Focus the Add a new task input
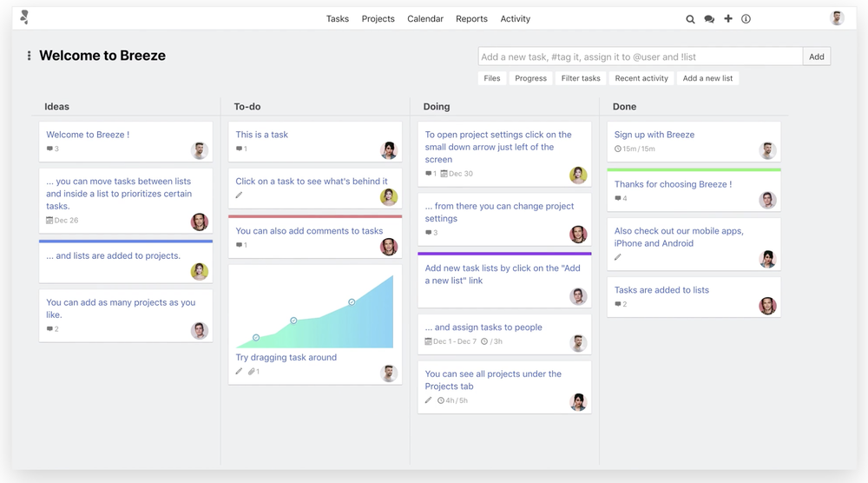868x483 pixels. tap(641, 56)
